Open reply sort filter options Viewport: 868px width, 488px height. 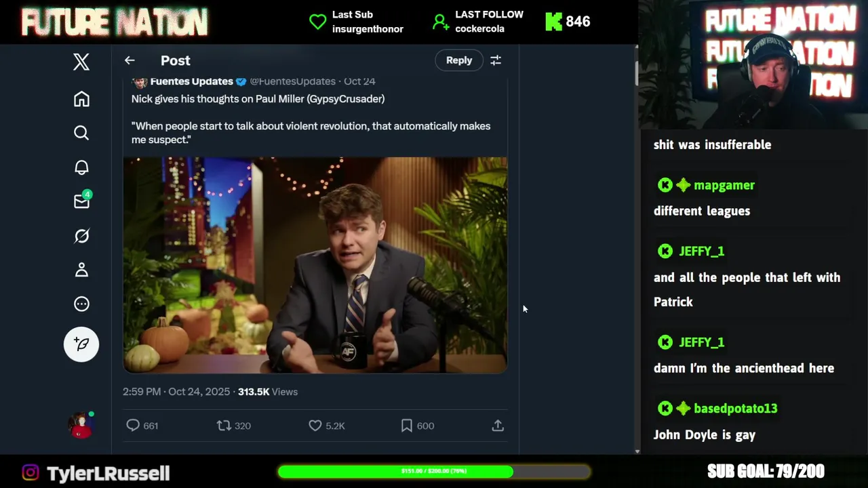pos(496,60)
